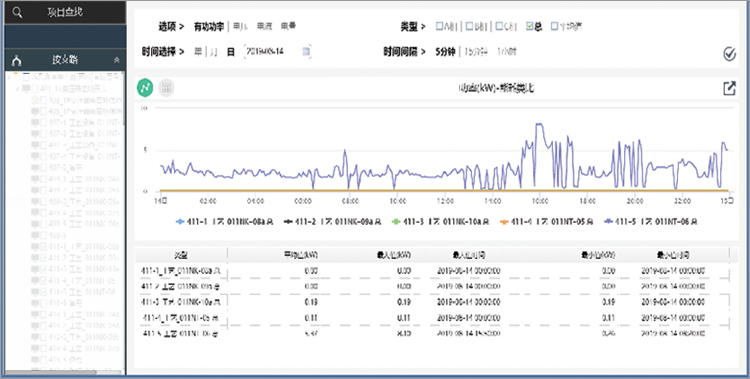Image resolution: width=750 pixels, height=379 pixels.
Task: Click the circled checkmark confirm icon
Action: tap(729, 54)
